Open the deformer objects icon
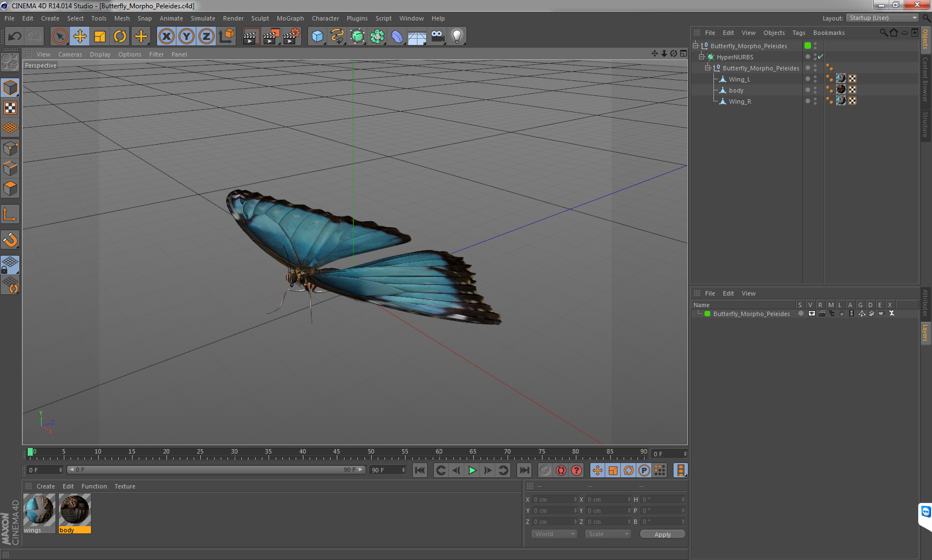The image size is (932, 560). click(x=397, y=37)
